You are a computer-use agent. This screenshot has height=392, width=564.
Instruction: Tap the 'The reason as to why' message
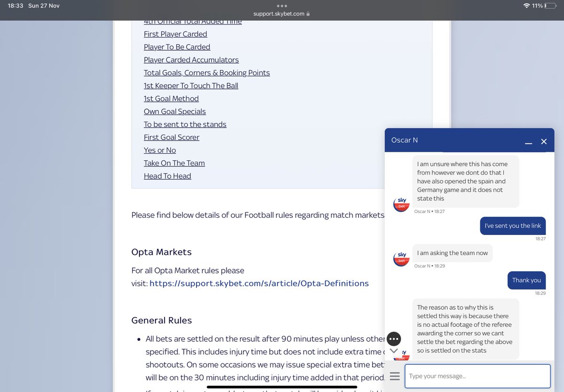pos(466,329)
